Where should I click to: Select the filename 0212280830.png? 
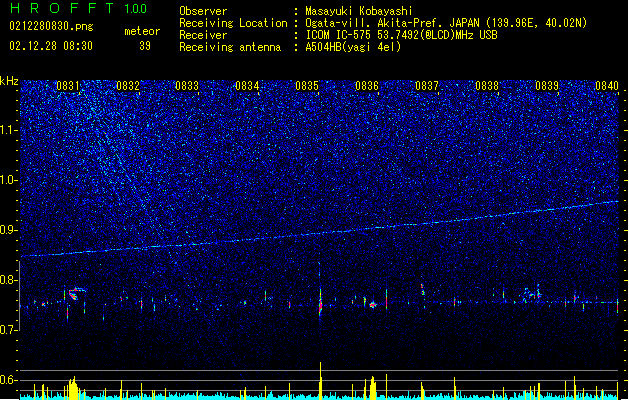pyautogui.click(x=51, y=26)
